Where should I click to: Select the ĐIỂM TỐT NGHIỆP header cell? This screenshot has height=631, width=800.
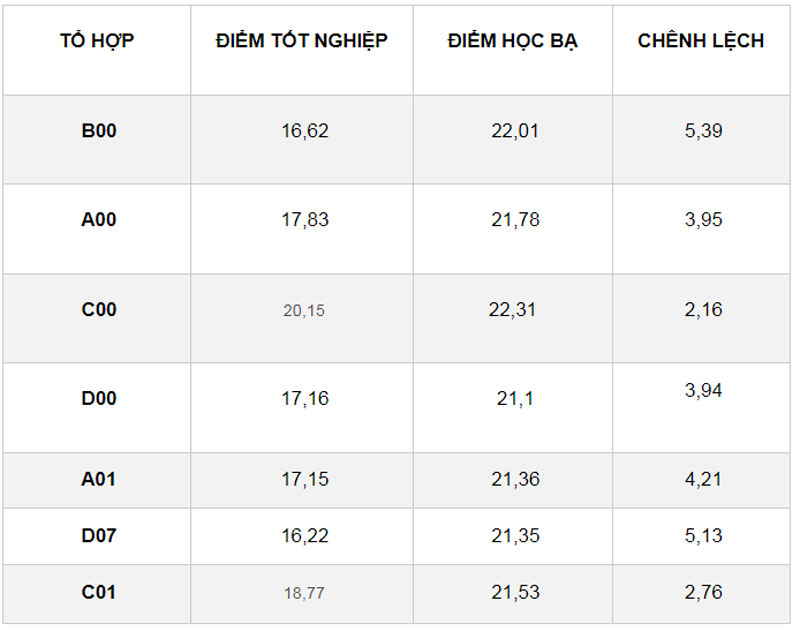tap(302, 41)
